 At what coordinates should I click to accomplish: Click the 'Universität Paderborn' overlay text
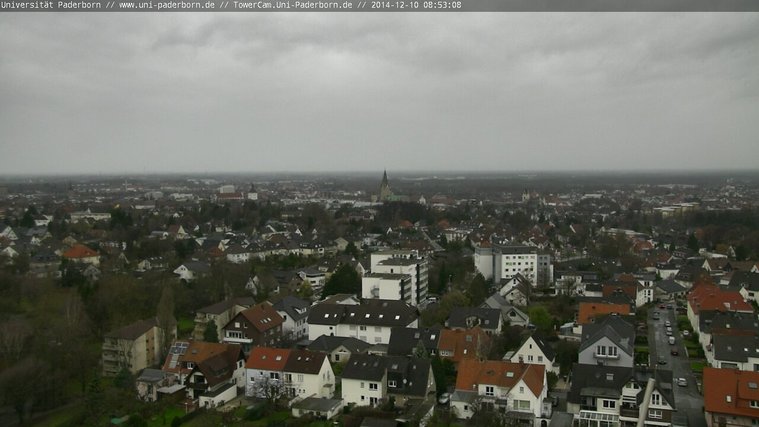click(x=51, y=5)
